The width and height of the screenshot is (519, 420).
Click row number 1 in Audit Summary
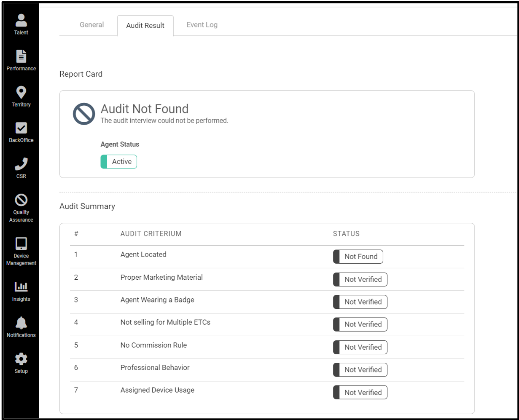click(76, 254)
